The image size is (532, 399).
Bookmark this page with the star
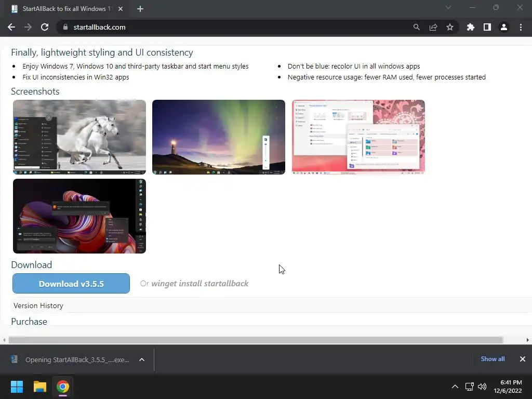(x=449, y=27)
